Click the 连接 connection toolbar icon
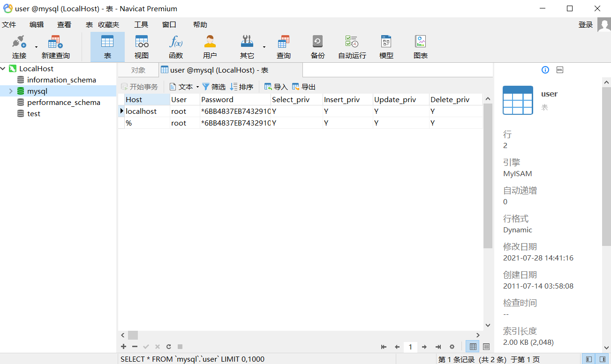Image resolution: width=611 pixels, height=364 pixels. point(19,47)
